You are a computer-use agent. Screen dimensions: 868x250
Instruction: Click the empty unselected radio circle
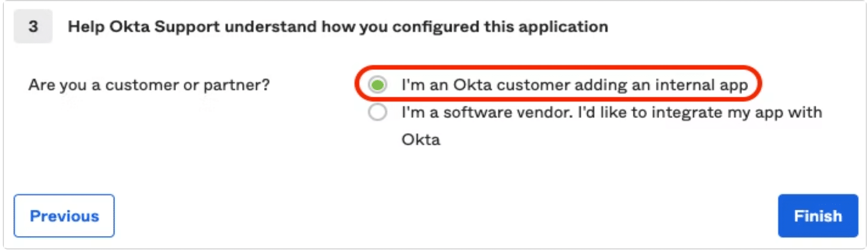coord(377,112)
